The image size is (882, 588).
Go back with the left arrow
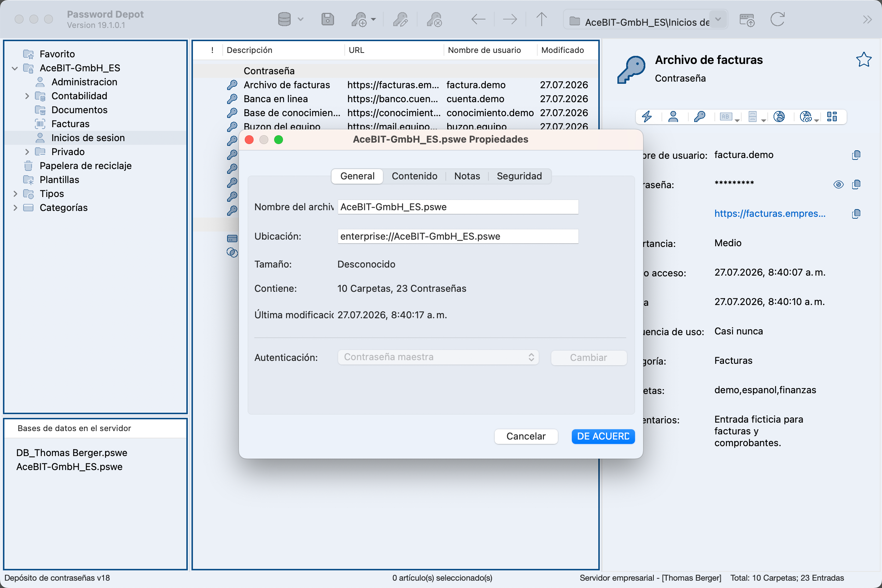pyautogui.click(x=478, y=19)
